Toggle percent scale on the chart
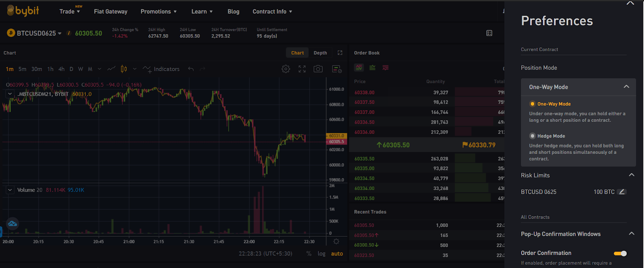Image resolution: width=644 pixels, height=268 pixels. 309,254
